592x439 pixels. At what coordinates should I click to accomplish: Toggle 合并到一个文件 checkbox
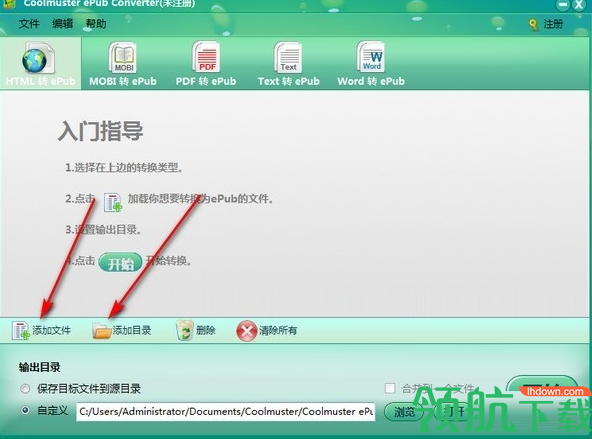[390, 388]
